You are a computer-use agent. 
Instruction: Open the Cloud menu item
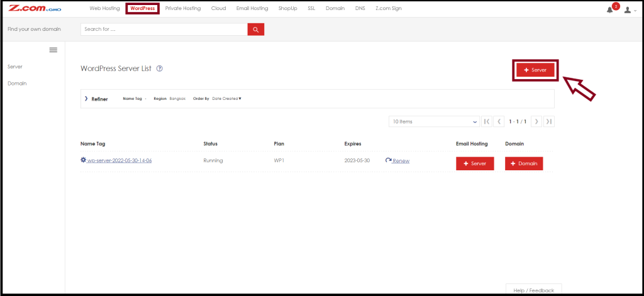218,8
